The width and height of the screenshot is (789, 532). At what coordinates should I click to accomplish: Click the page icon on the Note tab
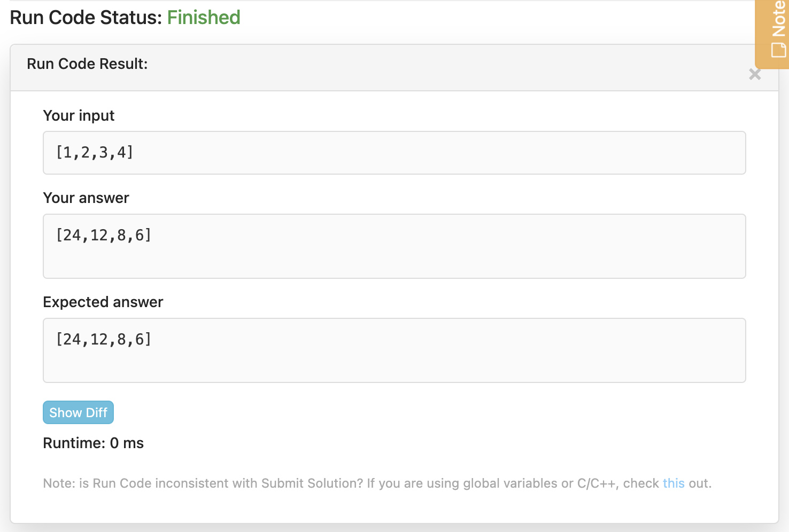tap(778, 50)
